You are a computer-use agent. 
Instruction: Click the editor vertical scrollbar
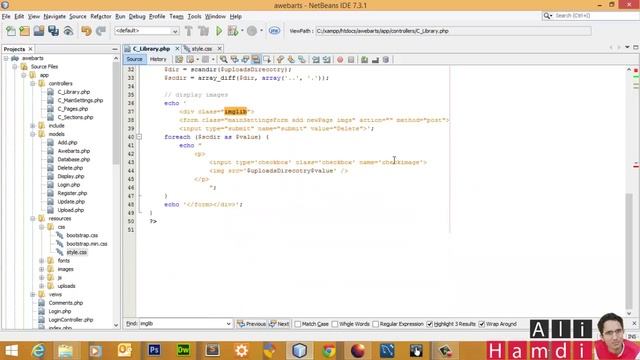tap(629, 250)
